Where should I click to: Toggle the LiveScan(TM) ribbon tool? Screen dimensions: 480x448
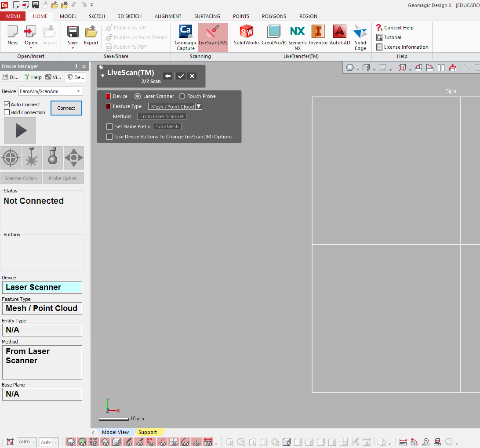pyautogui.click(x=213, y=37)
